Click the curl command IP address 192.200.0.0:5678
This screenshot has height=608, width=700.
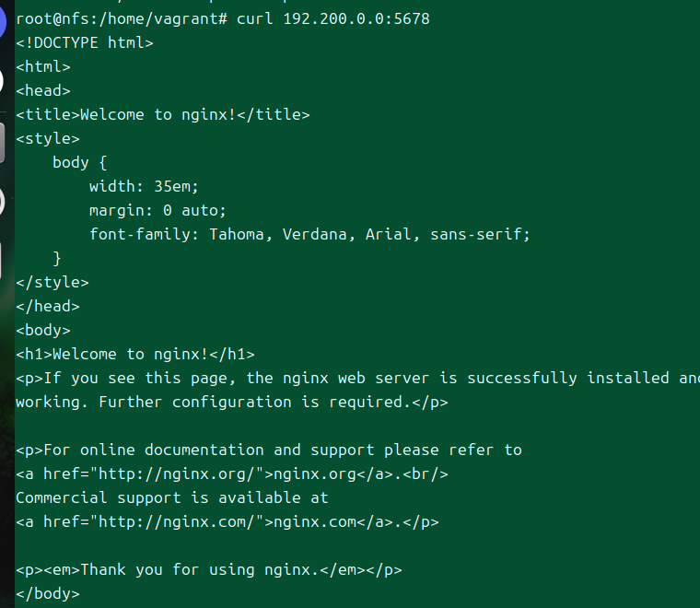point(356,18)
